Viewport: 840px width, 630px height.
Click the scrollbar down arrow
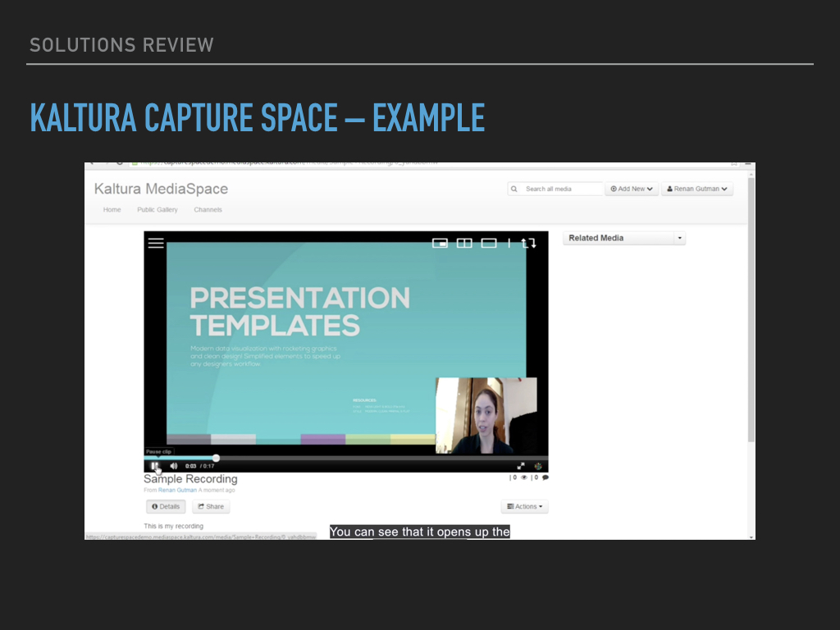click(x=751, y=536)
